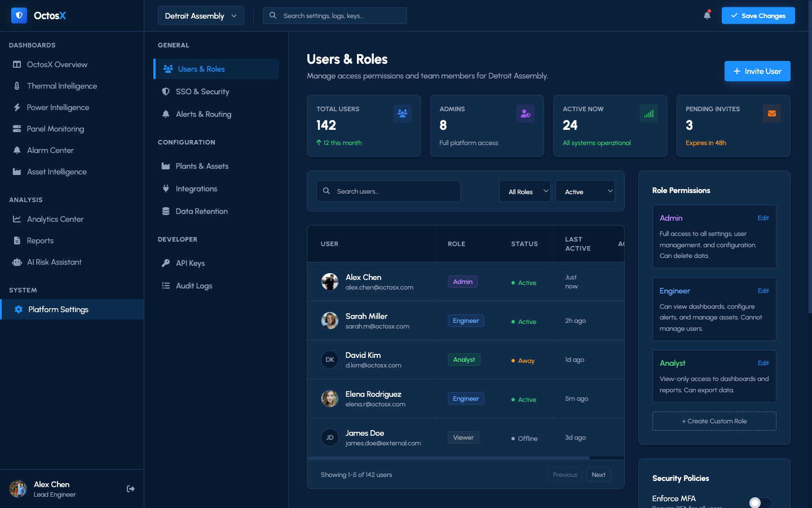Image resolution: width=812 pixels, height=508 pixels.
Task: Click the Analytics Center chart icon
Action: coord(17,219)
